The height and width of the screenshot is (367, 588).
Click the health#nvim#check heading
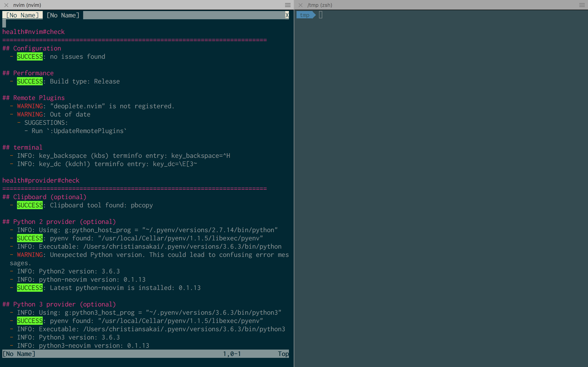(x=34, y=32)
